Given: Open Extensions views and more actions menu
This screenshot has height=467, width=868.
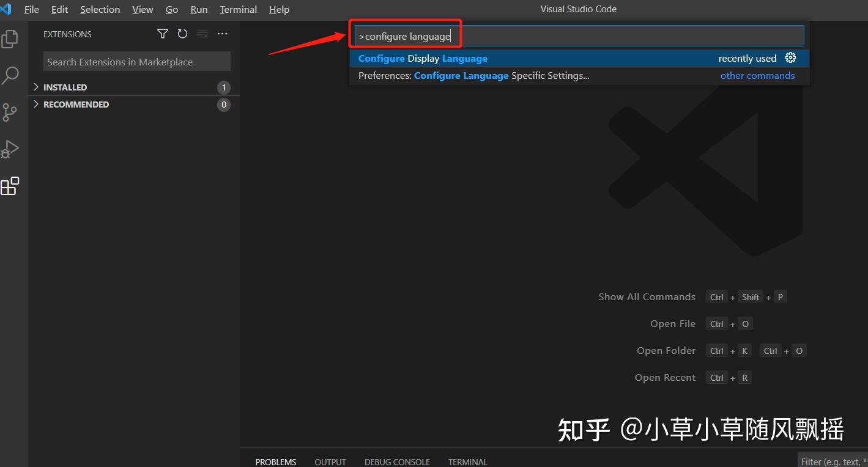Looking at the screenshot, I should pyautogui.click(x=222, y=34).
